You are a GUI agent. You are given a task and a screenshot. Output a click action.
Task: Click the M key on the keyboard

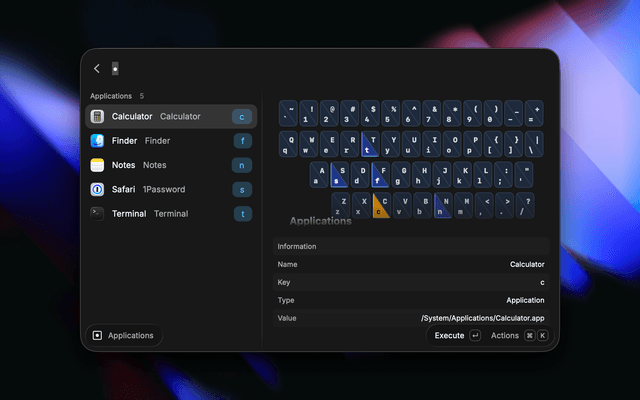[463, 206]
